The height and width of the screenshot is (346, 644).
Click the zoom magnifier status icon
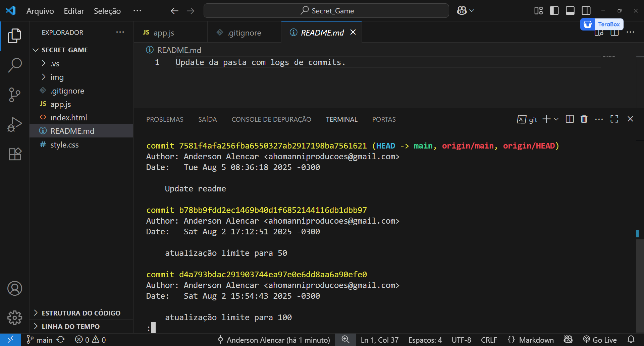pyautogui.click(x=345, y=340)
